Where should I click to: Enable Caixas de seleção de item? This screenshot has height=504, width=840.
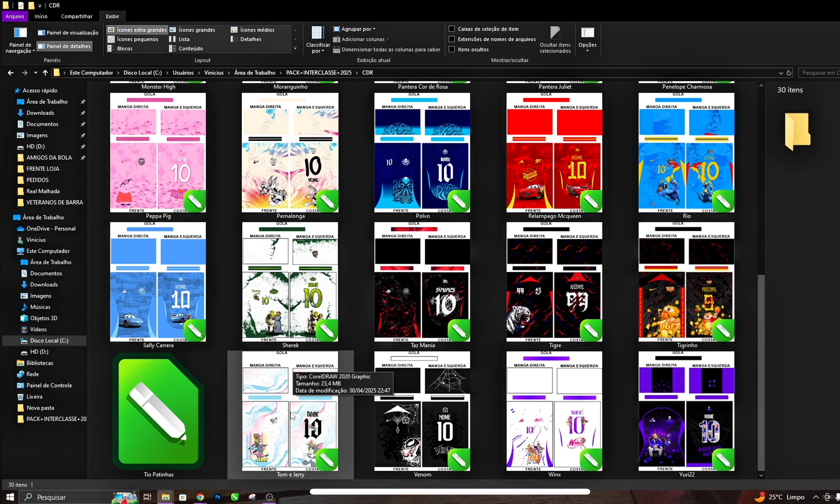pyautogui.click(x=452, y=29)
